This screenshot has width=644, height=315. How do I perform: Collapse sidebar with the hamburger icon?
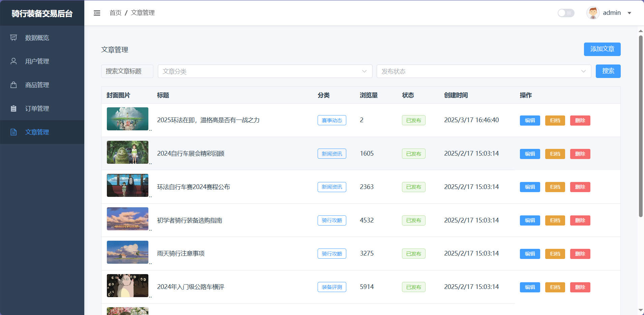97,13
